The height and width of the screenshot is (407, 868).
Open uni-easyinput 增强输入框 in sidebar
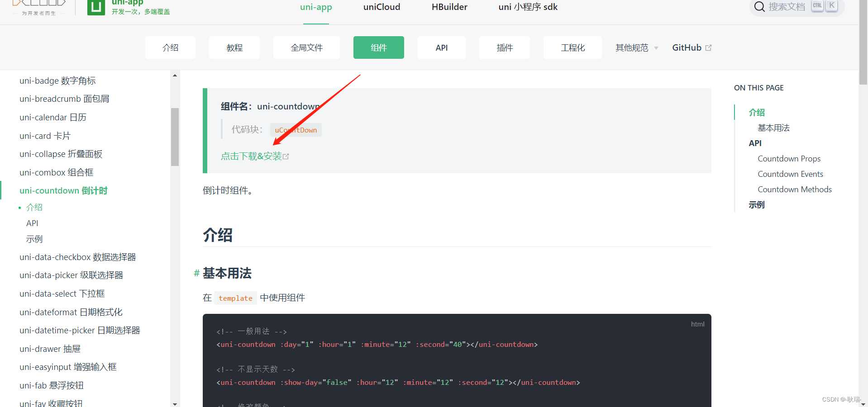(x=68, y=367)
